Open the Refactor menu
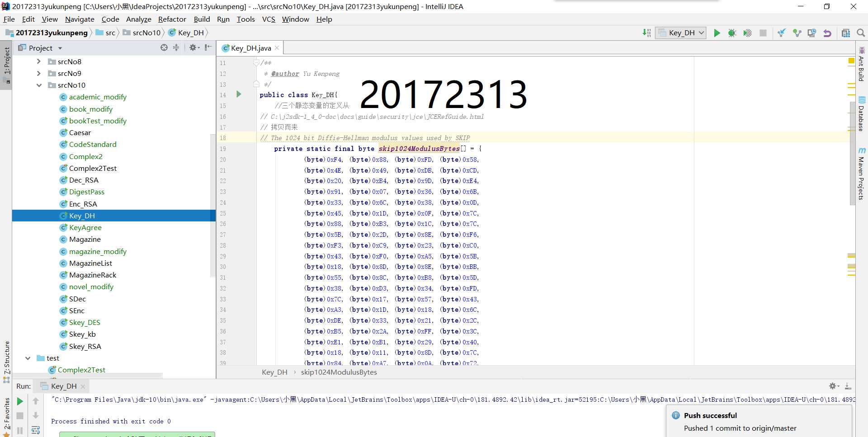The width and height of the screenshot is (868, 437). [x=172, y=19]
